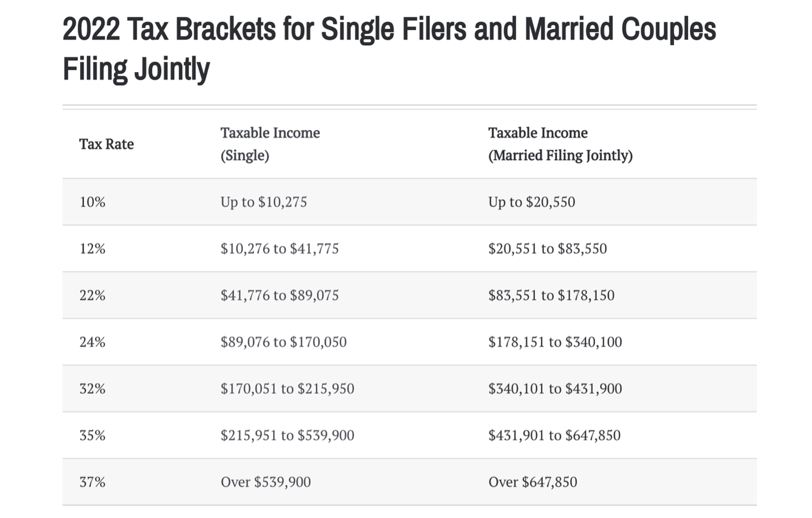812x518 pixels.
Task: Click the 'Up to $20,550' cell
Action: coord(531,202)
